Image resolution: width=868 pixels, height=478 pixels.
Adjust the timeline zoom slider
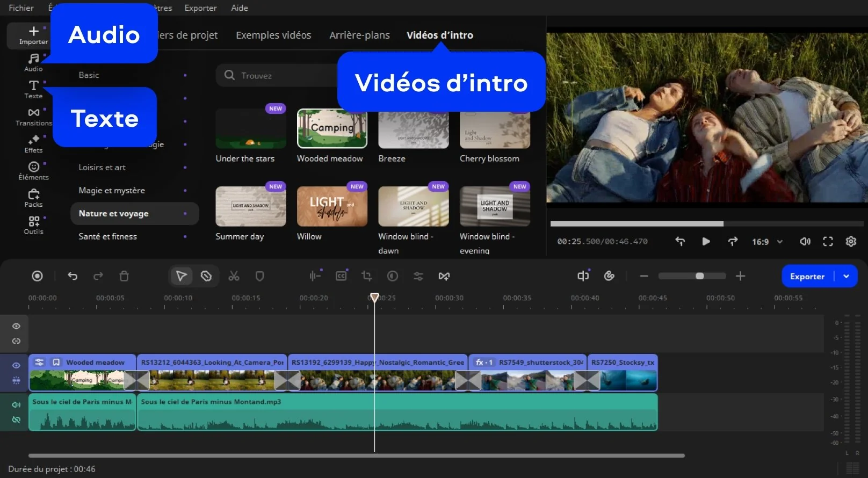[699, 276]
